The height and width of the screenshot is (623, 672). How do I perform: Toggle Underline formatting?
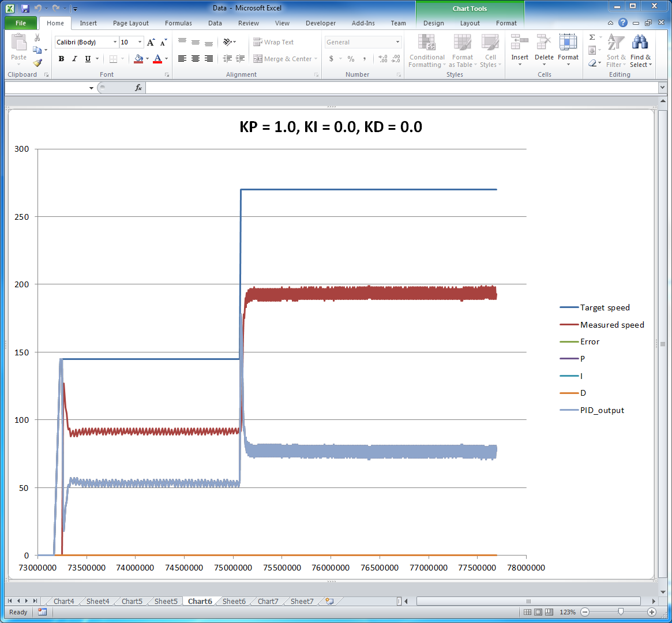(88, 59)
